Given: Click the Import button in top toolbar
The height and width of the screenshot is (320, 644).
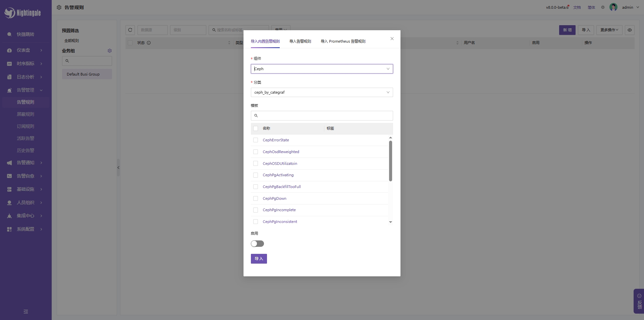Looking at the screenshot, I should (586, 30).
